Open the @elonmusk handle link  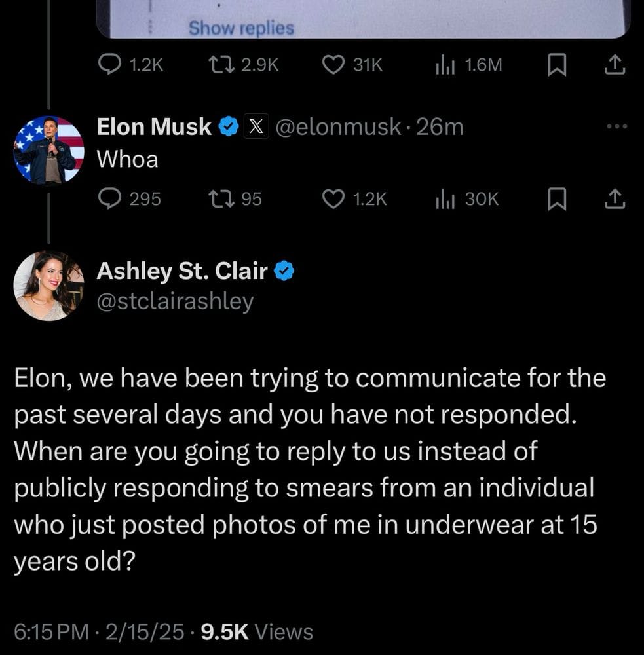point(337,126)
